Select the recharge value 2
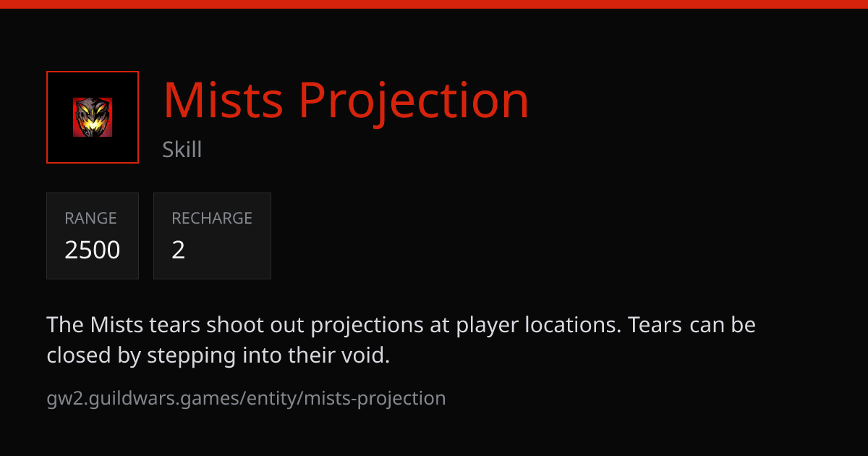The width and height of the screenshot is (868, 456). [179, 250]
